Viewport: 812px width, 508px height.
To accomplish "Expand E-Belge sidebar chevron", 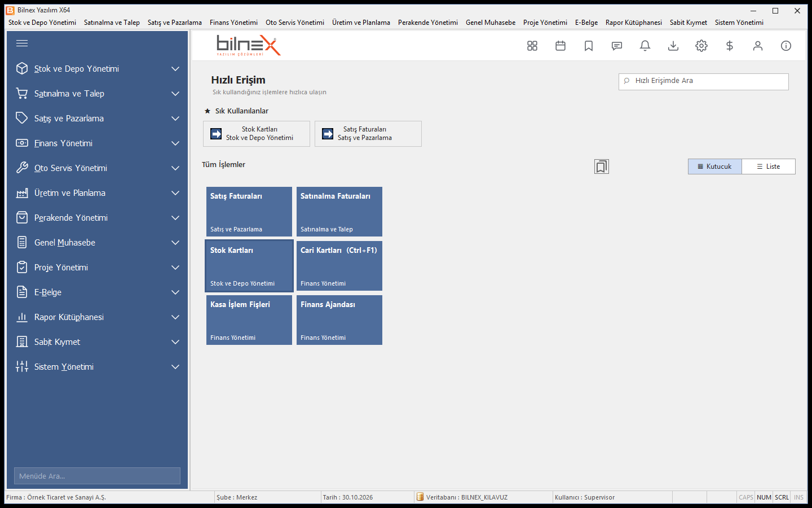I will 175,292.
